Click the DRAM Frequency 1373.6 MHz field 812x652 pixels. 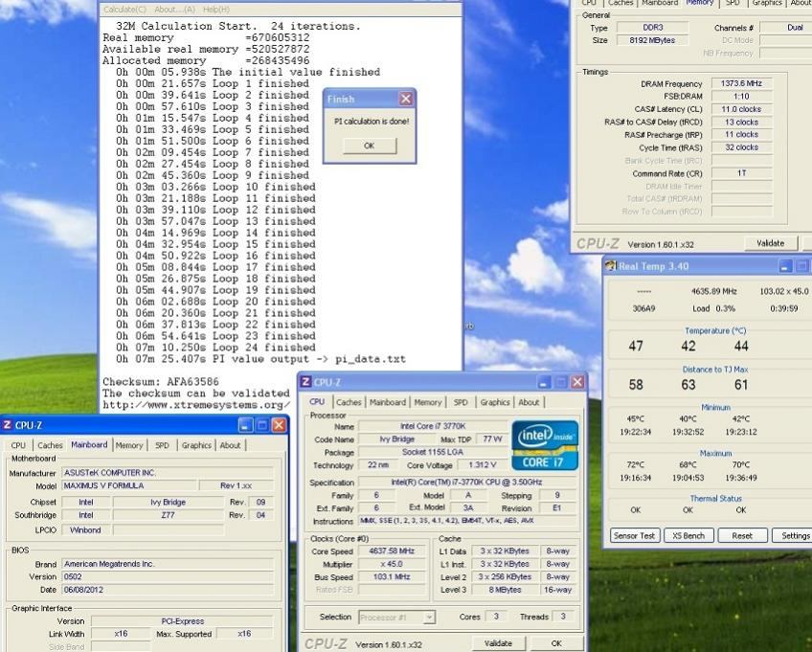tap(741, 83)
